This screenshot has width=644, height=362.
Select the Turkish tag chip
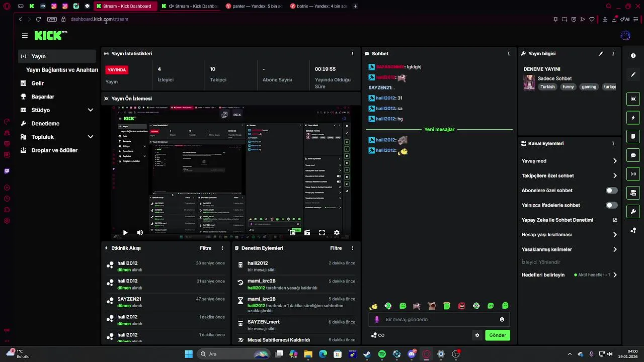pyautogui.click(x=547, y=87)
